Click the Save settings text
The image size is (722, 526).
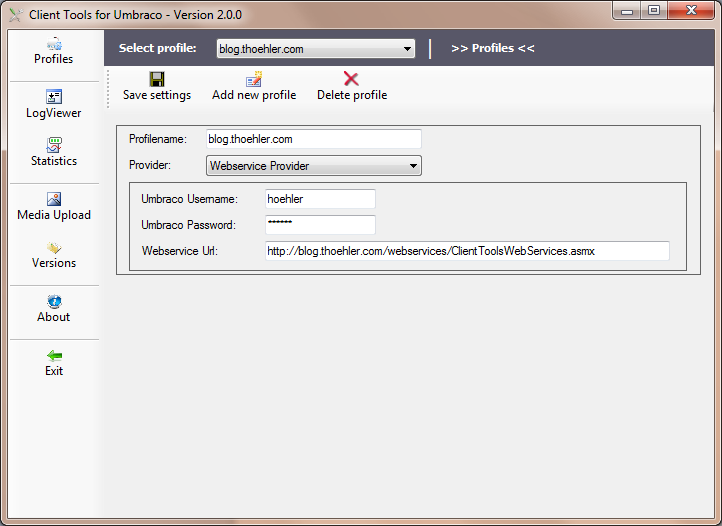[157, 95]
